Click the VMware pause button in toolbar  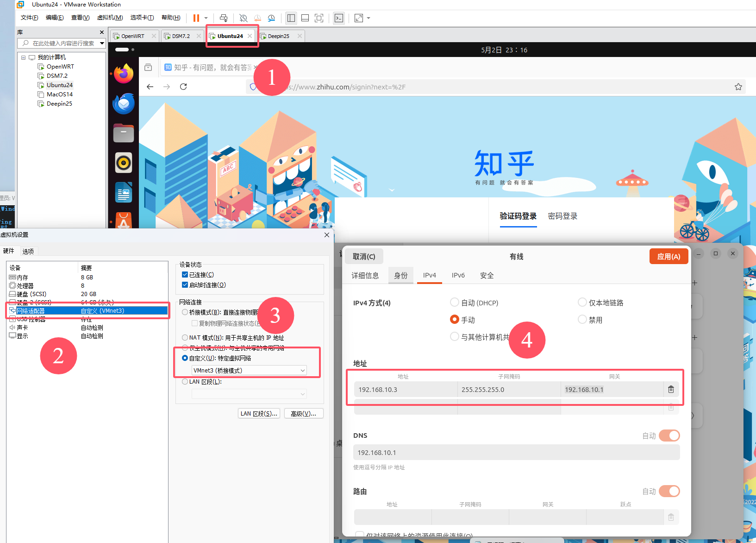click(x=196, y=18)
